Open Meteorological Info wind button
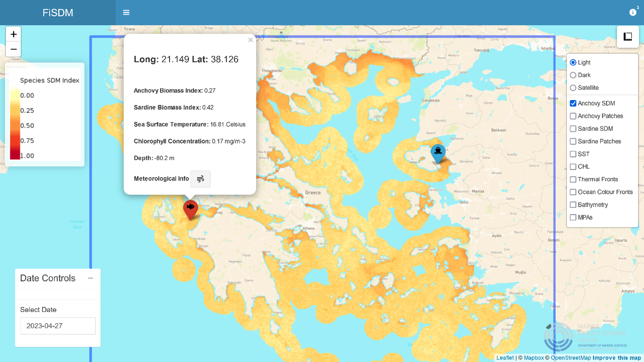The image size is (644, 362). click(200, 179)
